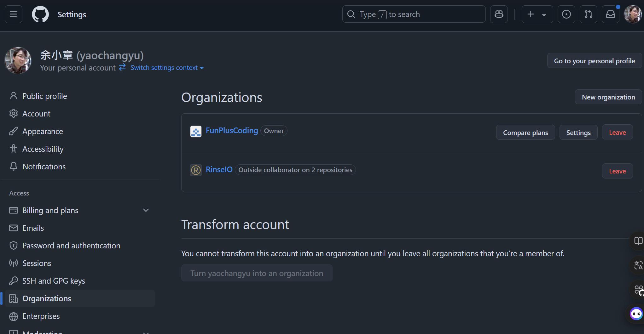
Task: Open Accessibility settings page
Action: tap(79, 149)
